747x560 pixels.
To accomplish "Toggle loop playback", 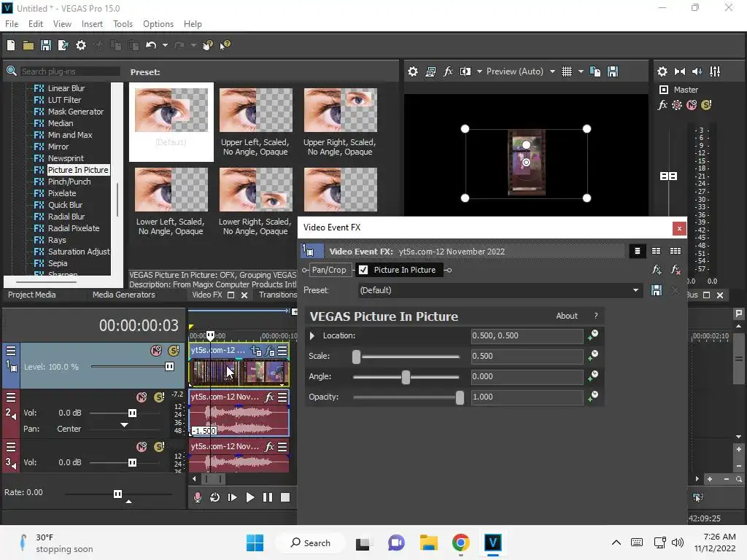I will tap(215, 497).
